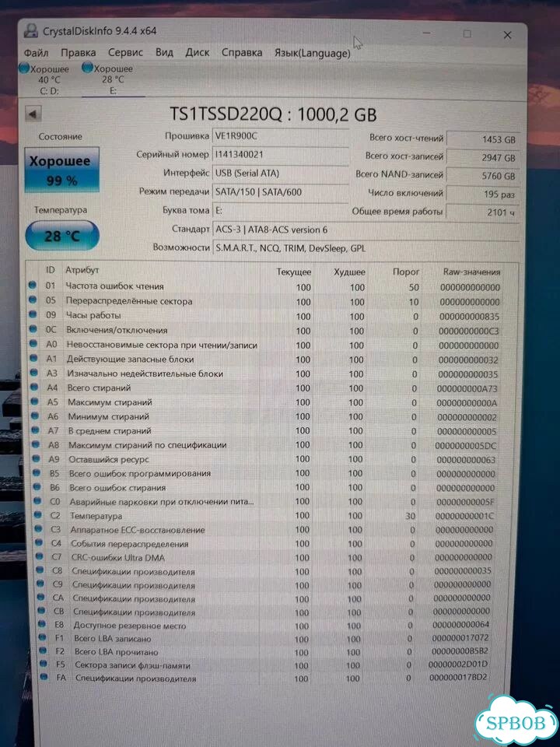Open the Правка menu
This screenshot has width=560, height=747.
78,52
